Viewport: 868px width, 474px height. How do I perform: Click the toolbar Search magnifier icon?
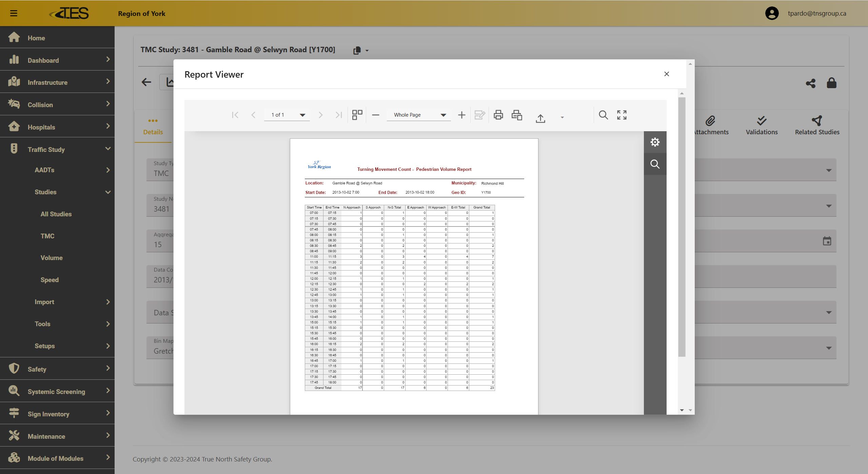tap(603, 115)
